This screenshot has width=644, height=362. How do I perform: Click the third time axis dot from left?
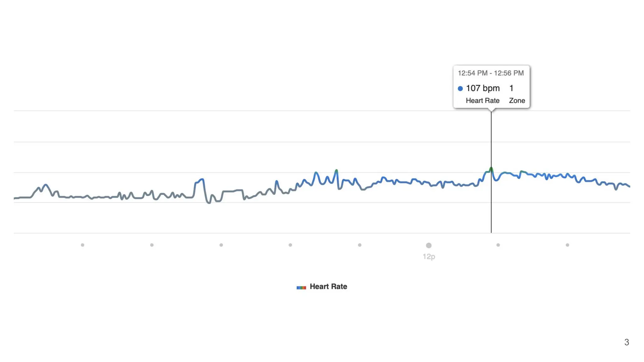221,245
